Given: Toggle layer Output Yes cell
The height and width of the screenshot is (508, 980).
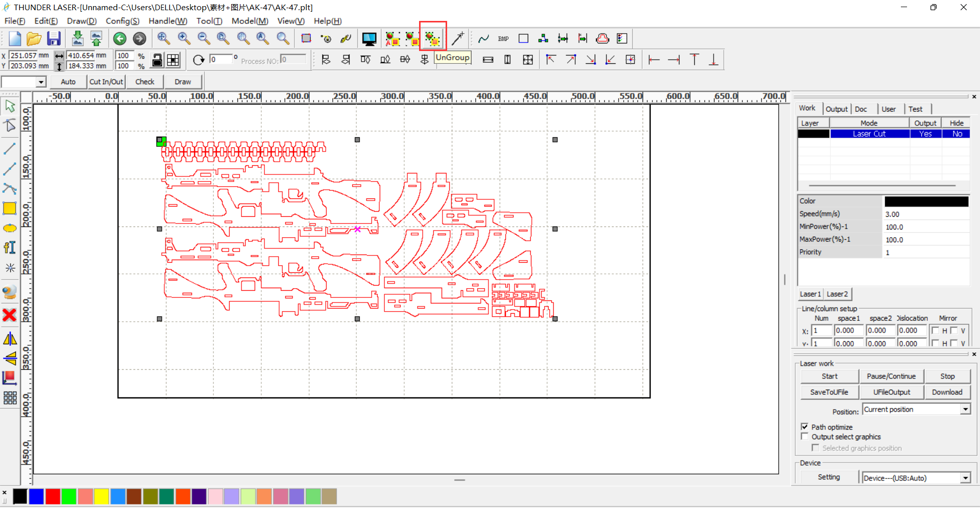Looking at the screenshot, I should (925, 134).
